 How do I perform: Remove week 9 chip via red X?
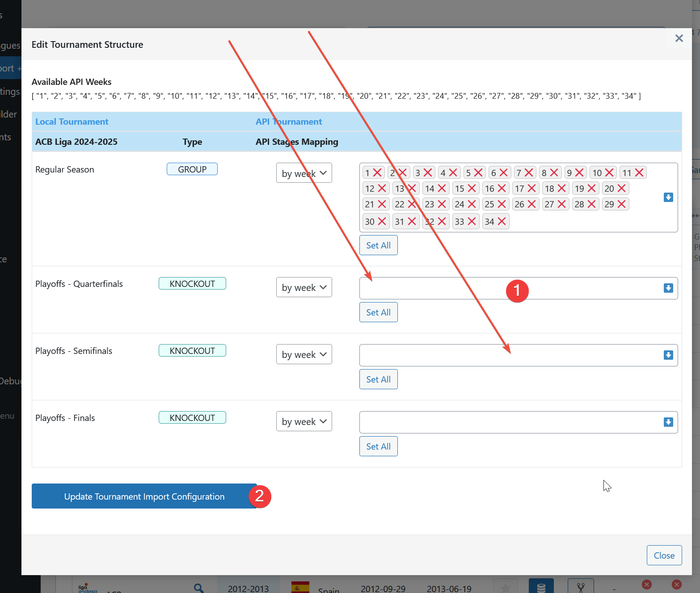580,172
